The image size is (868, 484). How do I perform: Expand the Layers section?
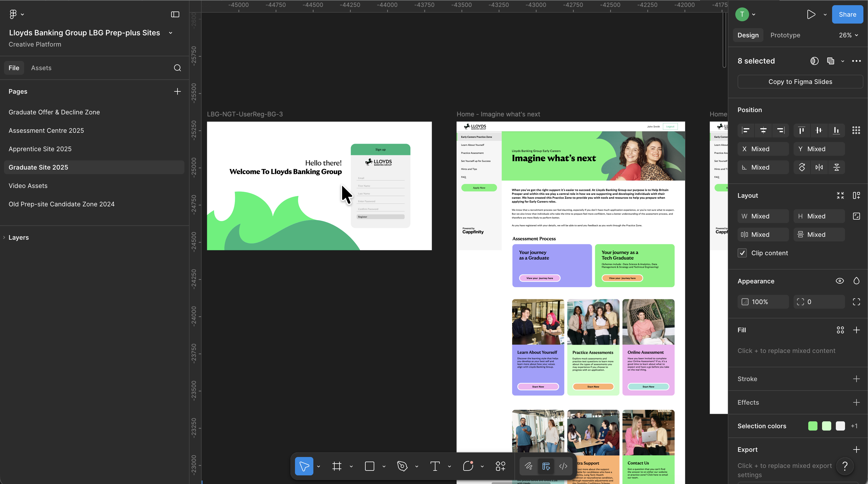click(x=4, y=237)
